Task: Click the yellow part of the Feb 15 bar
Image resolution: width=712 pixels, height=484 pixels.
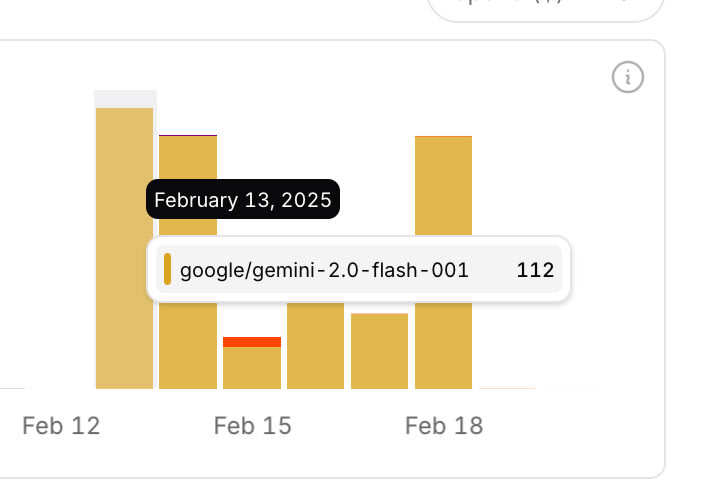Action: click(252, 367)
